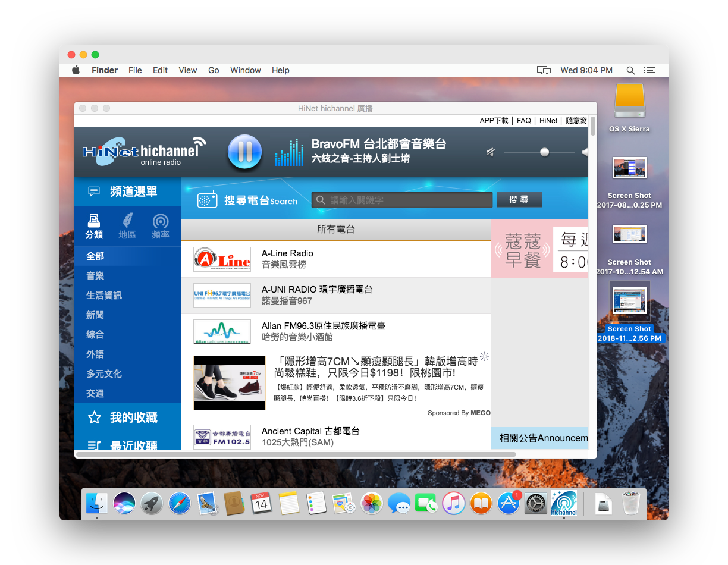The image size is (728, 565).
Task: Click the loud speaker icon beside volume slider
Action: pyautogui.click(x=585, y=152)
